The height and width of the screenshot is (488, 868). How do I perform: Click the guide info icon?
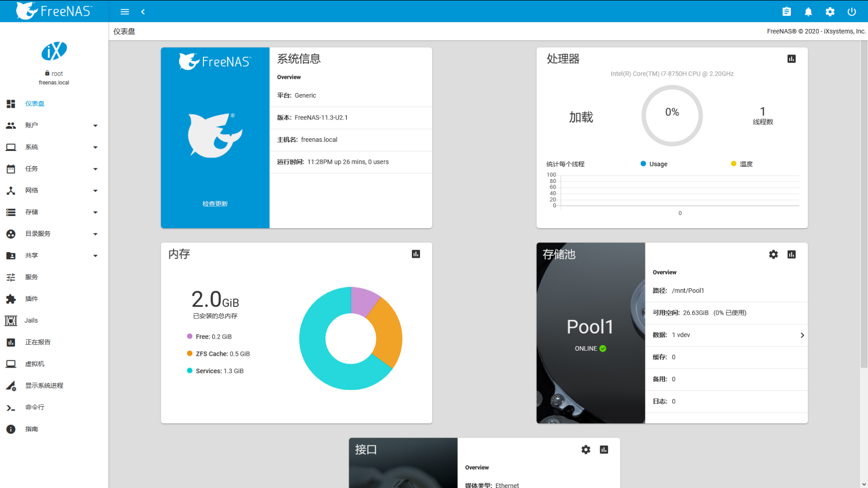(11, 430)
